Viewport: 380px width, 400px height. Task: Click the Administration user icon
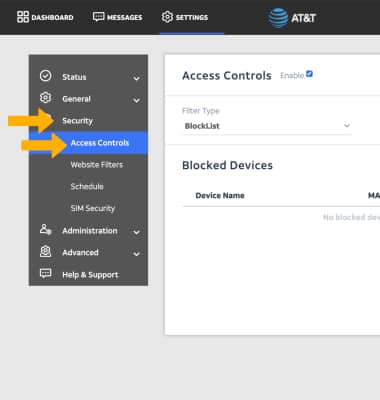click(46, 229)
